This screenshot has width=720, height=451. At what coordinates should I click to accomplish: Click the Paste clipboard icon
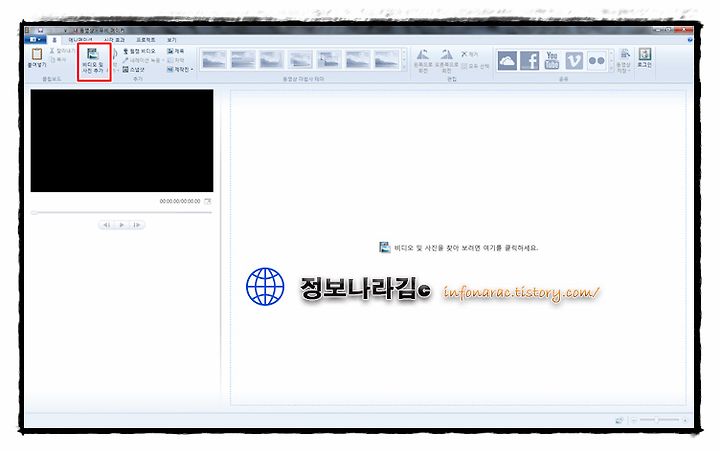37,54
